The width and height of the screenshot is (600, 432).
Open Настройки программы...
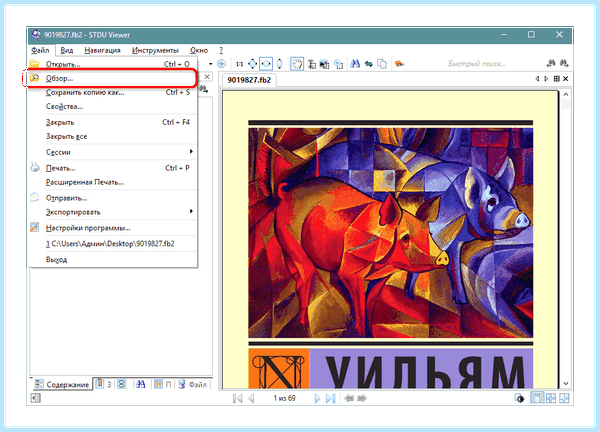pos(113,228)
